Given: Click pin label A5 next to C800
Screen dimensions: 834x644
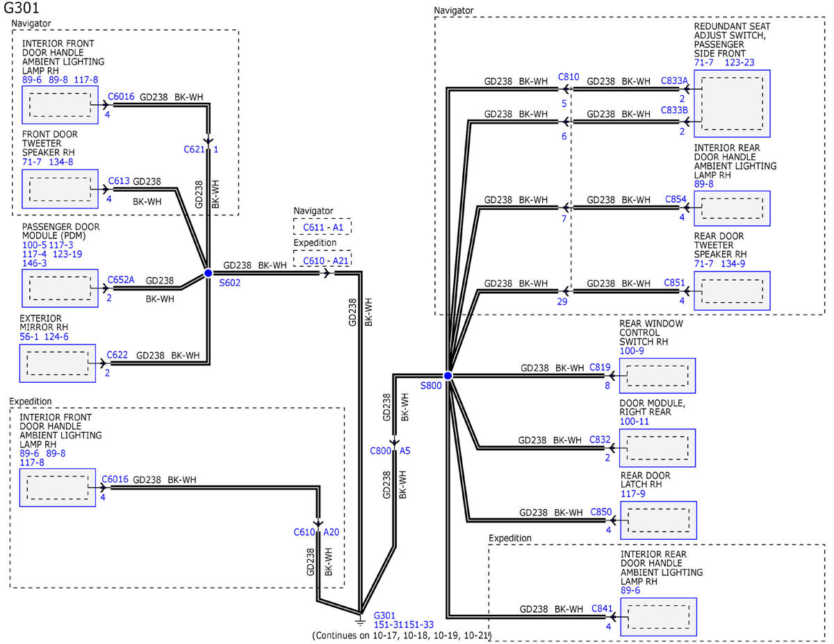Looking at the screenshot, I should click(404, 451).
